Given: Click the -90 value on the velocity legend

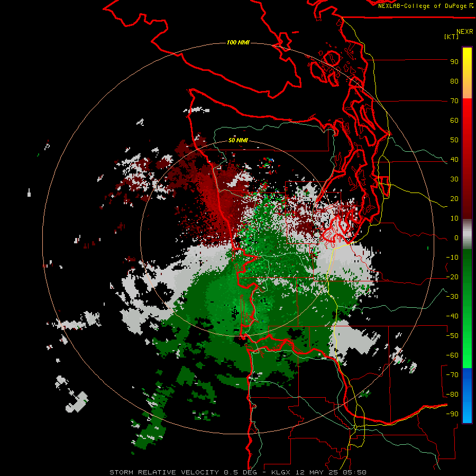Looking at the screenshot, I should [x=452, y=414].
